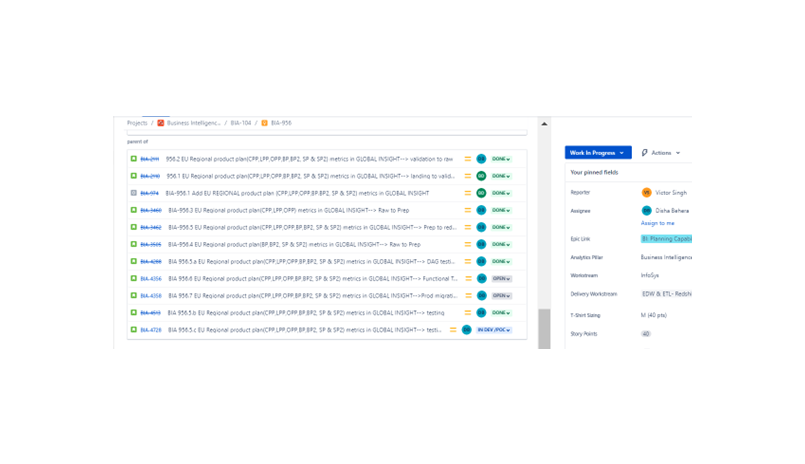Click the medium priority icon on 956.5.a DAG row
This screenshot has height=464, width=805.
tap(468, 261)
